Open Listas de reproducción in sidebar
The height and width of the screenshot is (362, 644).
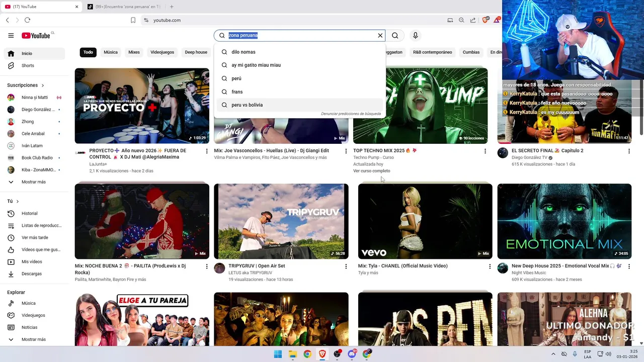click(34, 225)
